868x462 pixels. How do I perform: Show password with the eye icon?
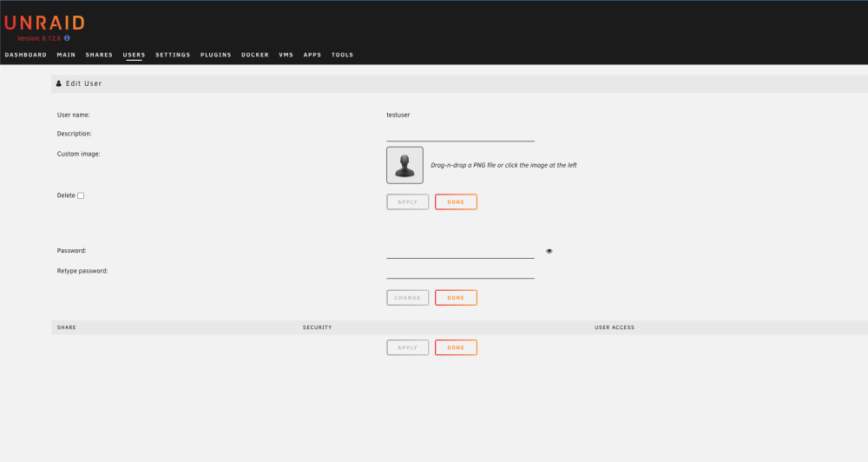(549, 251)
